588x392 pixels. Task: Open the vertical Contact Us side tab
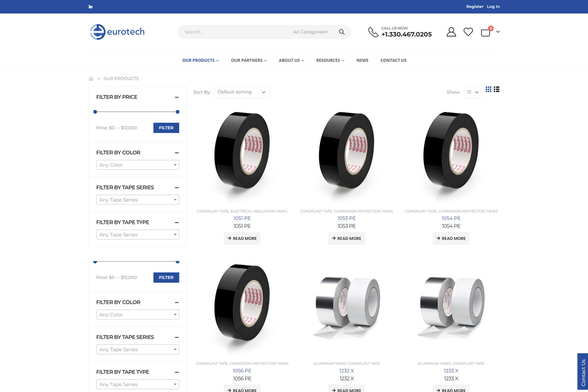click(583, 372)
